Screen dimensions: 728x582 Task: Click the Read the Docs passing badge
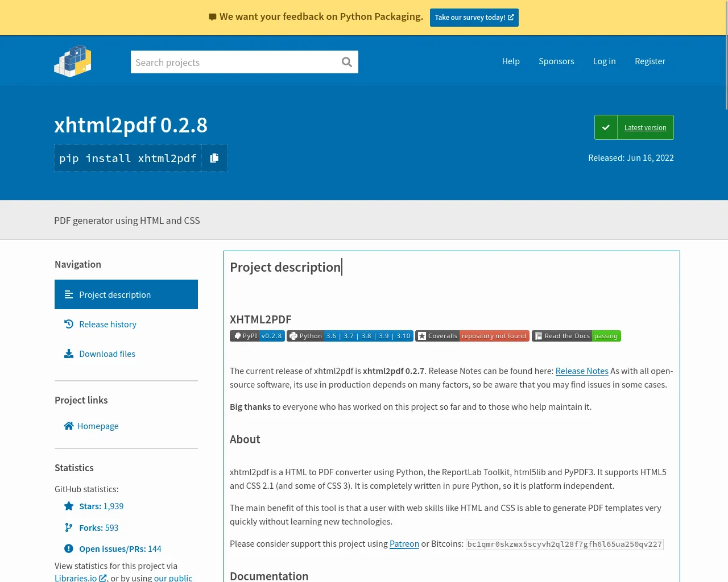(576, 336)
